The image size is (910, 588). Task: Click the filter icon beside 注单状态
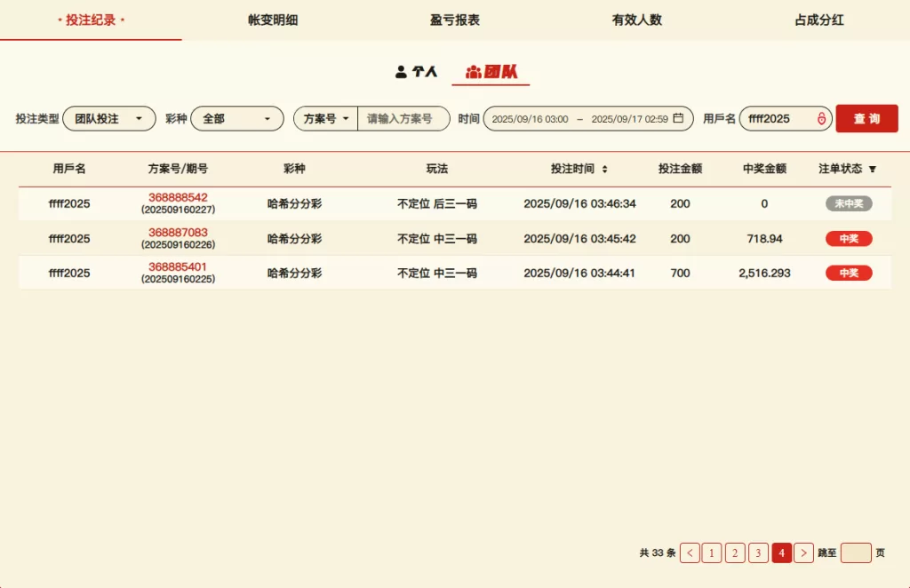pos(872,169)
